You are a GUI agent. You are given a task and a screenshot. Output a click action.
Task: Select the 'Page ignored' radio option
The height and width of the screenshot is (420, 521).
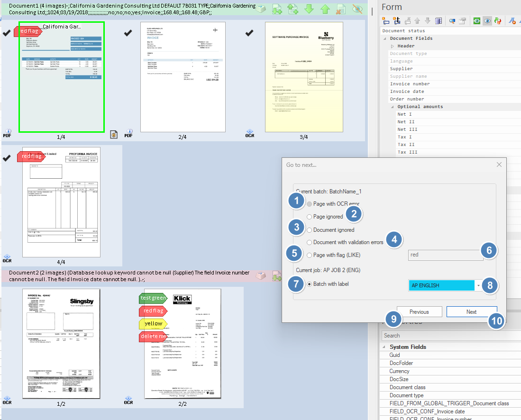coord(310,217)
